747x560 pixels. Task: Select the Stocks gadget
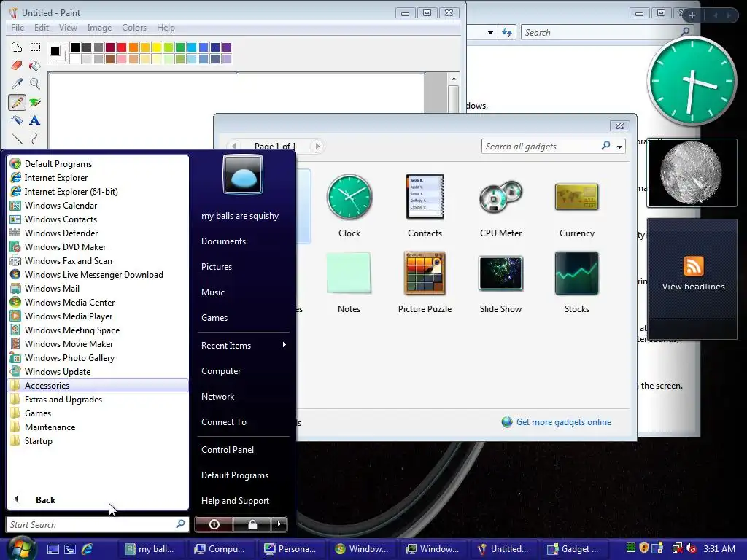pyautogui.click(x=576, y=282)
